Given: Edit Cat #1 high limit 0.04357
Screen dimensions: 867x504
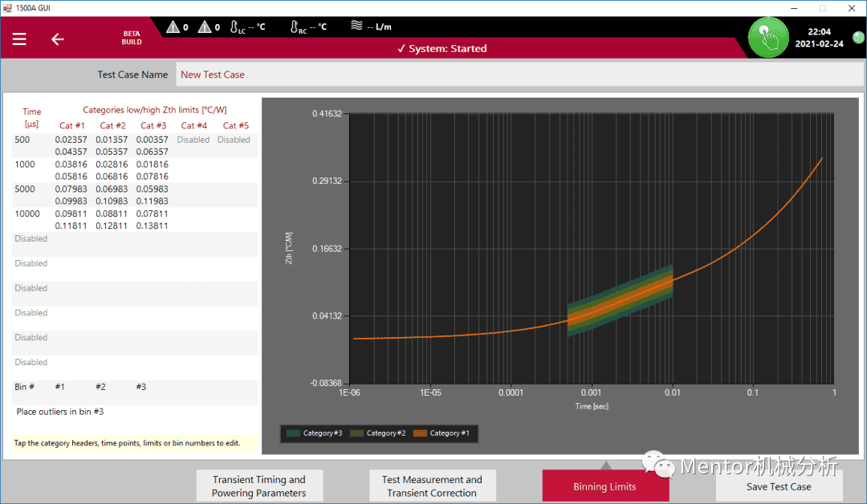Looking at the screenshot, I should 71,152.
